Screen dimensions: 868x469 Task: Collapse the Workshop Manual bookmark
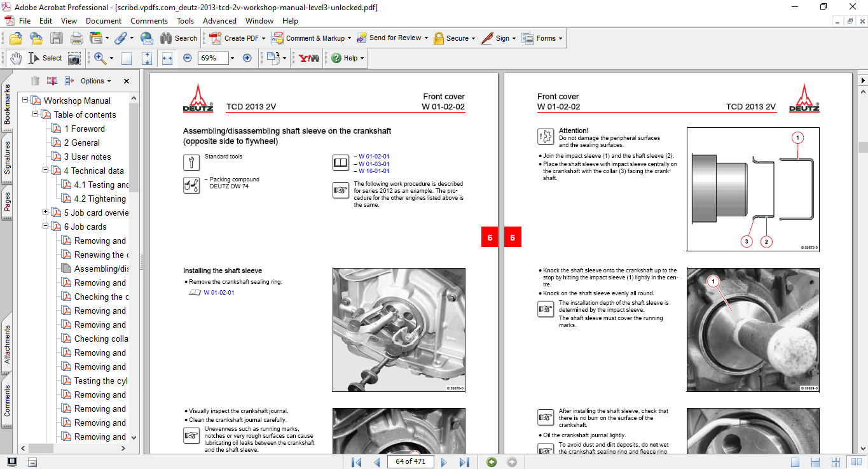tap(24, 100)
